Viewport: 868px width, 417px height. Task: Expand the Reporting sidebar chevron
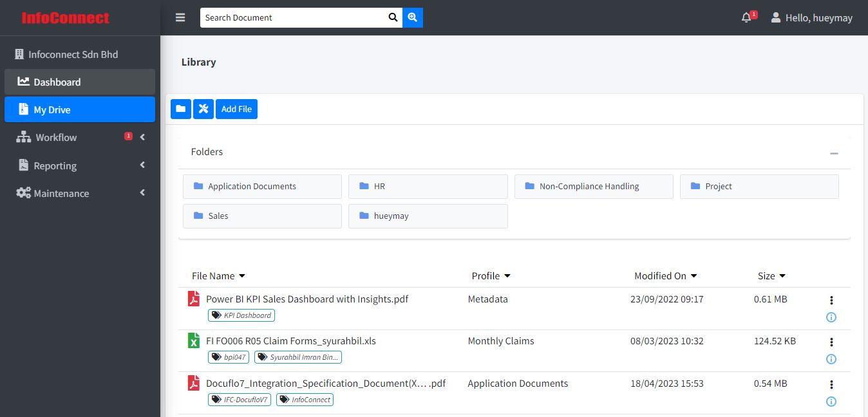[142, 165]
